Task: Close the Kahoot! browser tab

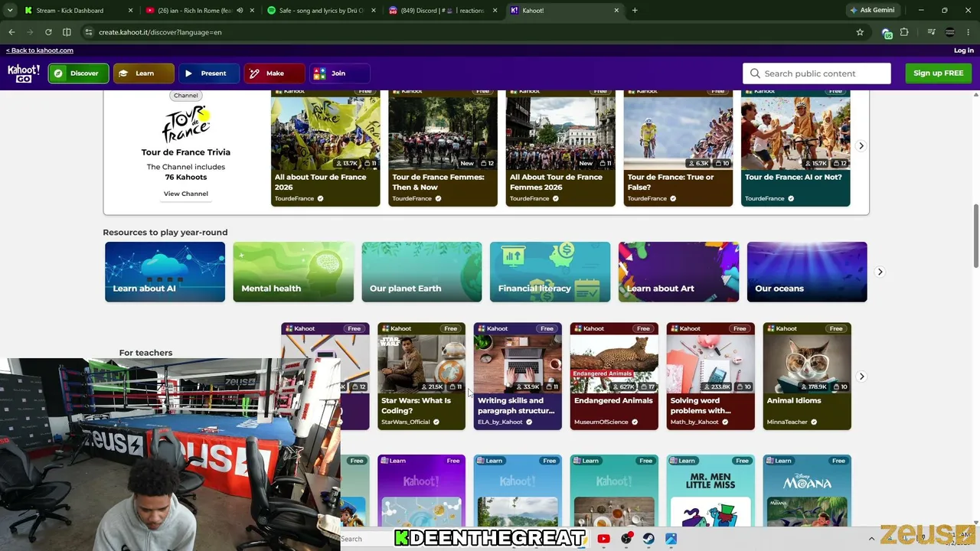Action: click(616, 11)
